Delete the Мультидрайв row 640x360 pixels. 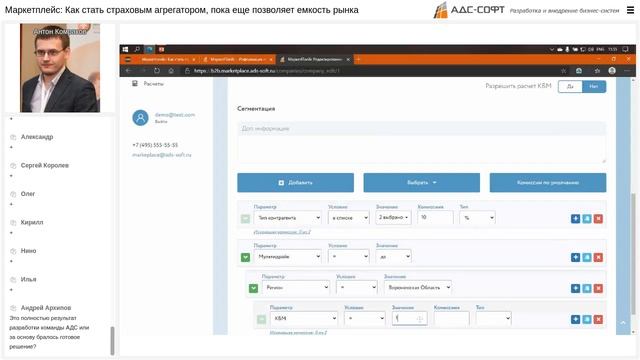click(598, 258)
